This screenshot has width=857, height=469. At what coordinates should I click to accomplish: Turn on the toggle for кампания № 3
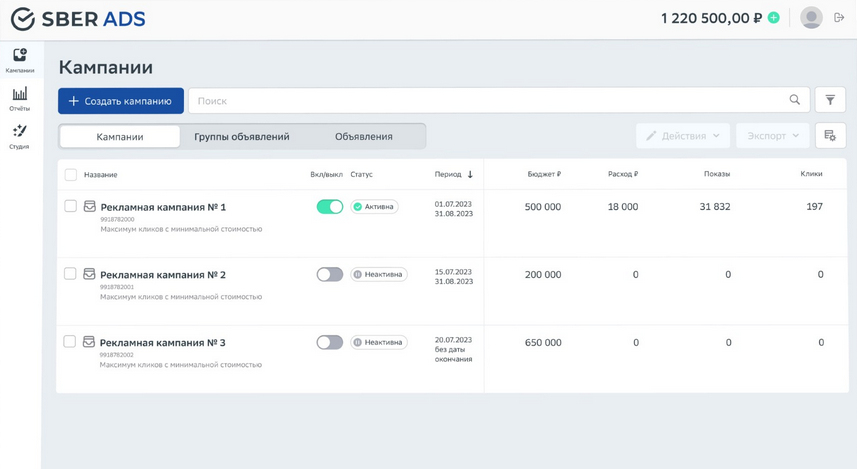pos(330,342)
